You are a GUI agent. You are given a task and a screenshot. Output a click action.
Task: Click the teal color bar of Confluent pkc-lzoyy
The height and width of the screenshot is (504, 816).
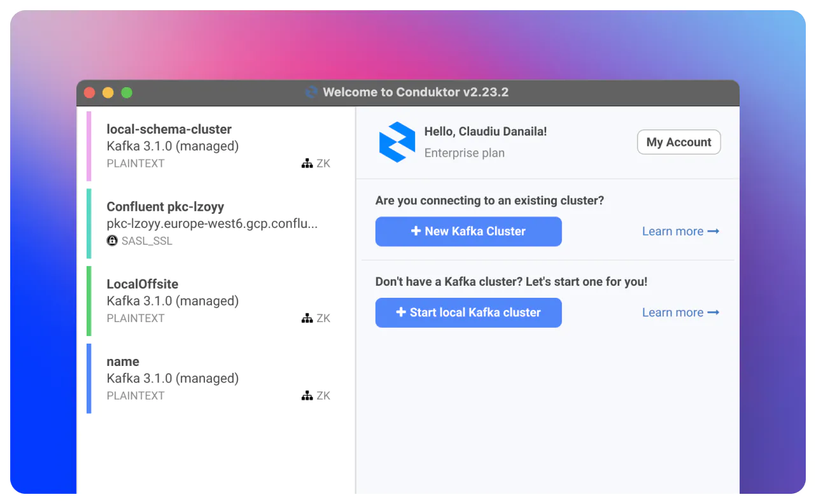89,224
